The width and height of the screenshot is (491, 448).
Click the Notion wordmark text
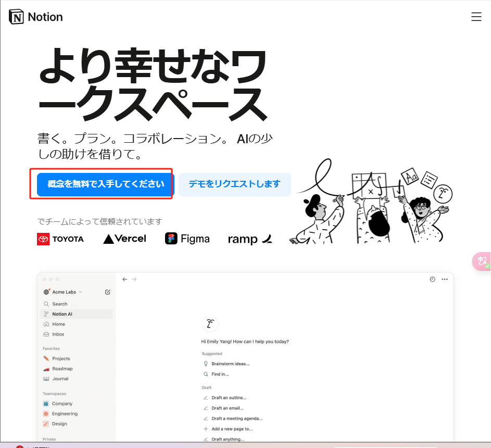point(45,17)
